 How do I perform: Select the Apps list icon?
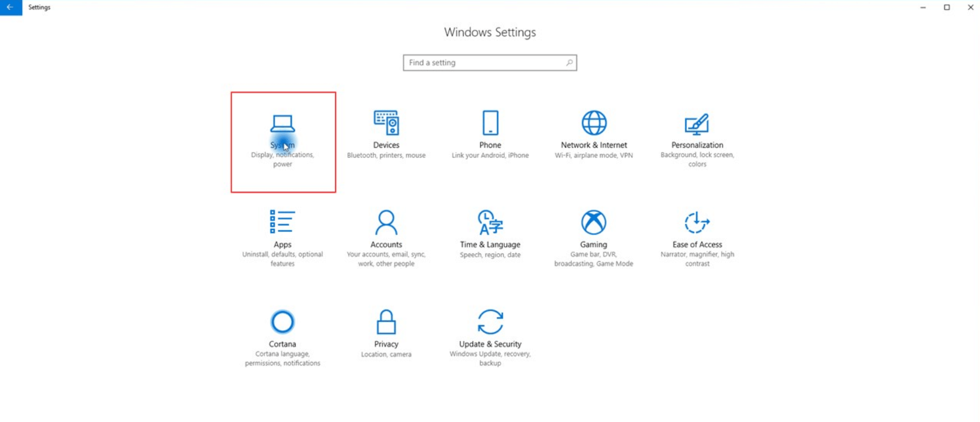(282, 221)
